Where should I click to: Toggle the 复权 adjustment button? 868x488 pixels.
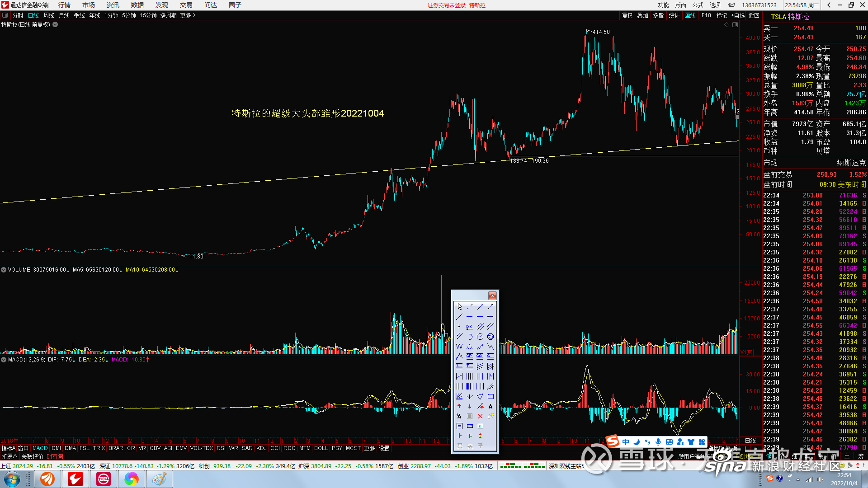[x=627, y=15]
